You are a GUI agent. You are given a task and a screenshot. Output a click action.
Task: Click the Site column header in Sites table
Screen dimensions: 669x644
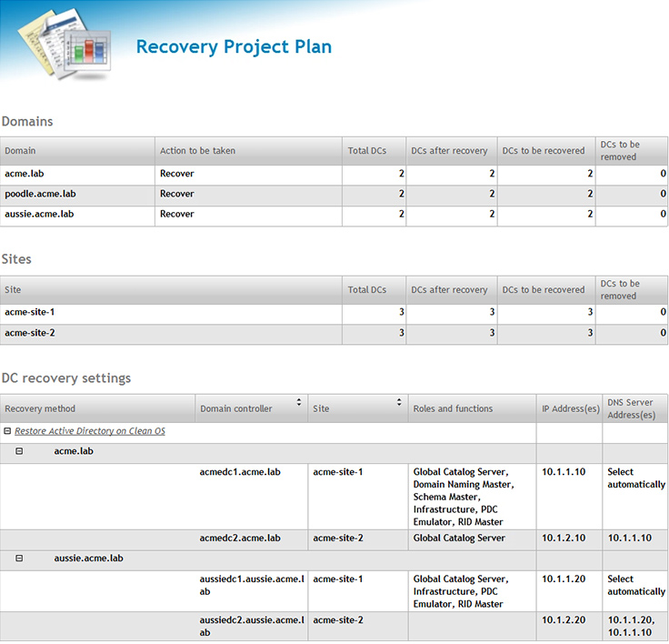tap(171, 290)
